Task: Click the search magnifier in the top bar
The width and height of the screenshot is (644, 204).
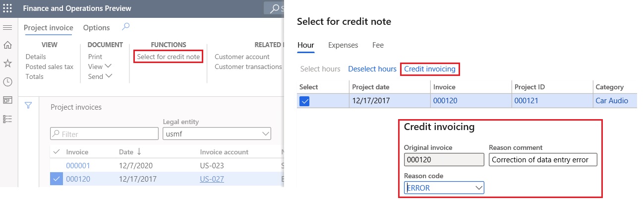Action: click(x=274, y=8)
